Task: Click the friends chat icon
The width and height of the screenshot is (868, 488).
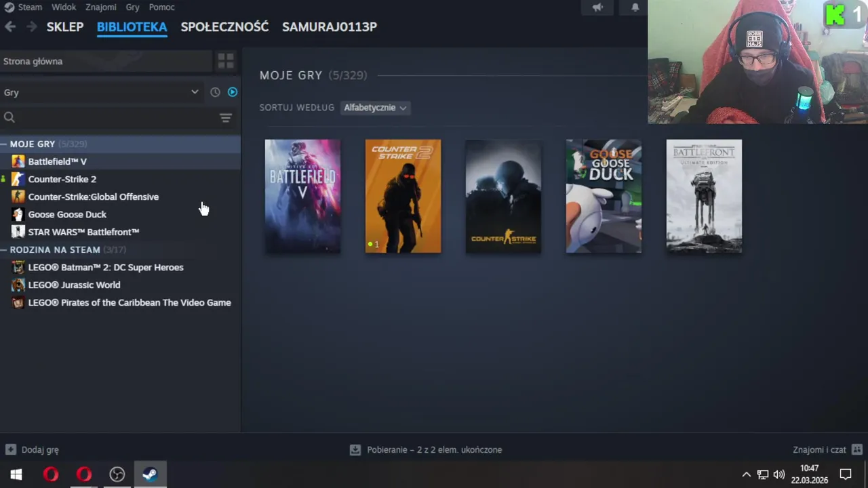Action: pos(857,449)
